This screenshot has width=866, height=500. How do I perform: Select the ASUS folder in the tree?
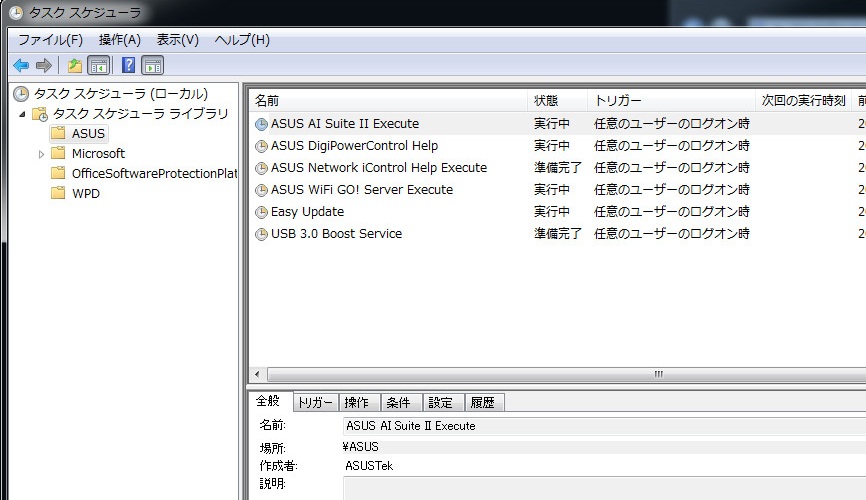(x=88, y=134)
